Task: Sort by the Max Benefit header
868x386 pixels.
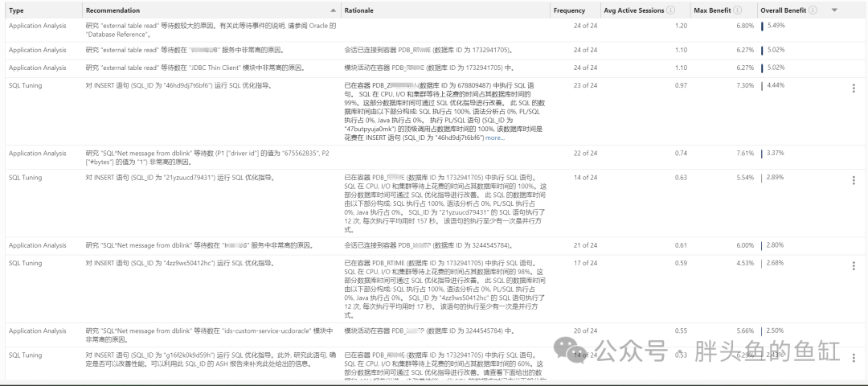Action: [712, 10]
